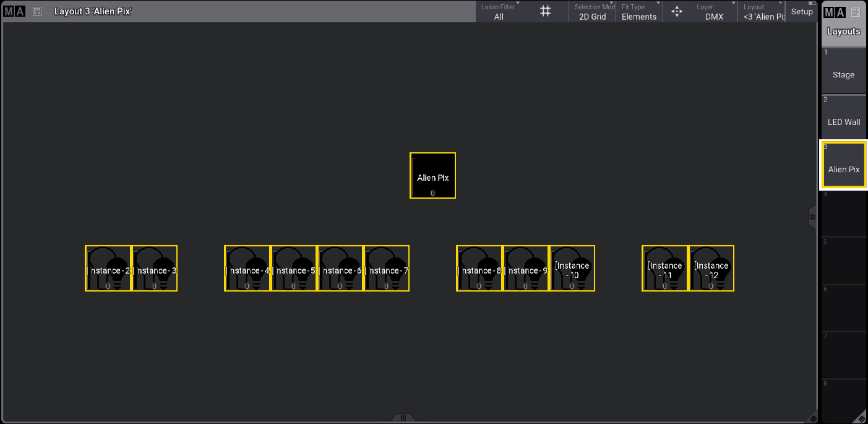Click the pool icon next to Layouts MA logo
This screenshot has width=868, height=424.
(856, 12)
